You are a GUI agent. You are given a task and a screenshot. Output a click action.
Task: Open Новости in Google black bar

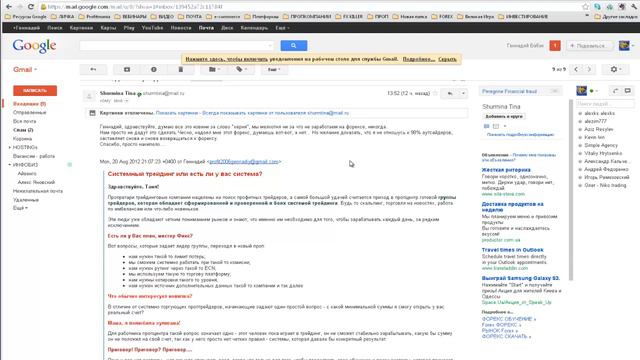[x=181, y=28]
